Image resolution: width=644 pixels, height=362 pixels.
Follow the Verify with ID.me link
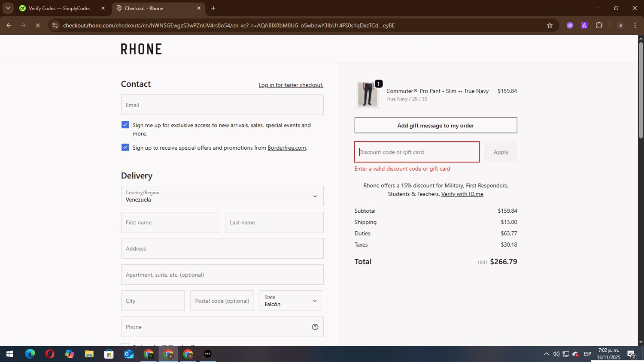click(x=462, y=194)
